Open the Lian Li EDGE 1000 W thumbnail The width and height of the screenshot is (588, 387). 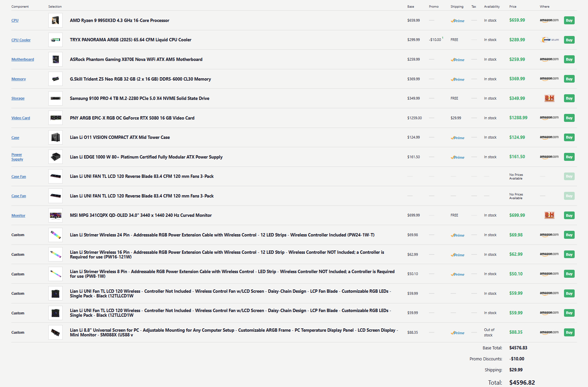coord(55,157)
